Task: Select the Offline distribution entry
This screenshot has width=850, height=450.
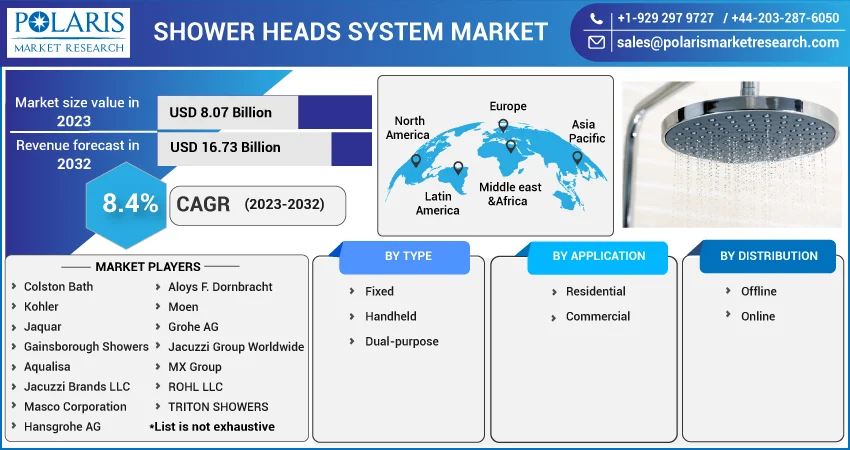Action: (759, 292)
